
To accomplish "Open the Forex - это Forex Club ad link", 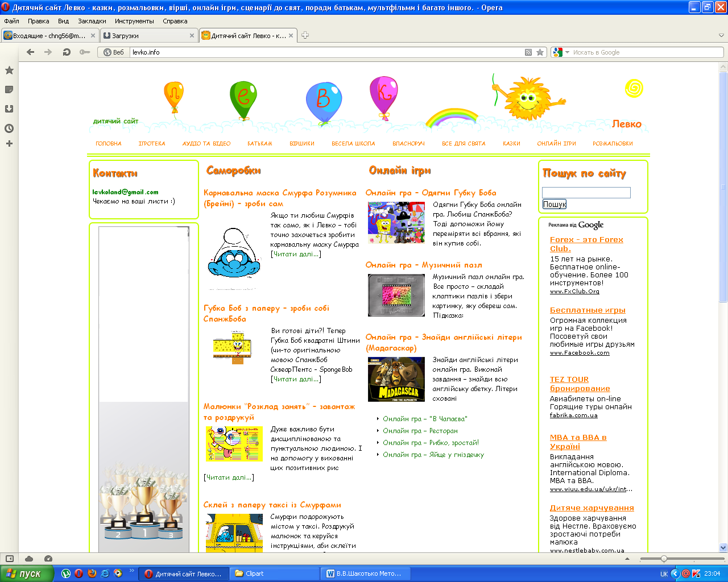I will pos(586,244).
